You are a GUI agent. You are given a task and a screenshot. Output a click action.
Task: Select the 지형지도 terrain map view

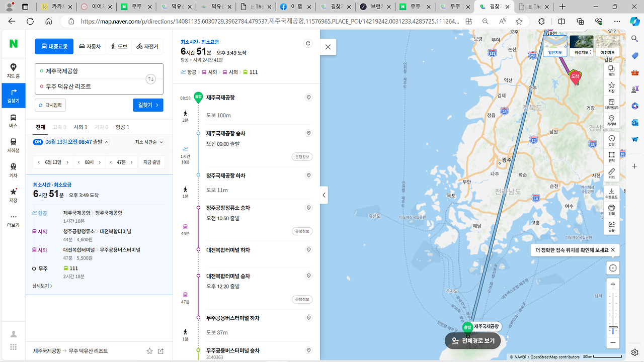pos(607,46)
